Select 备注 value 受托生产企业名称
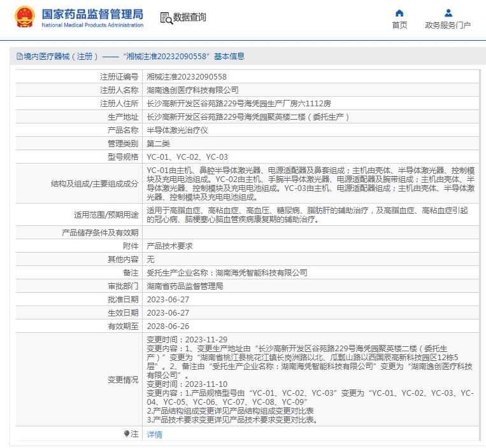 pyautogui.click(x=227, y=273)
